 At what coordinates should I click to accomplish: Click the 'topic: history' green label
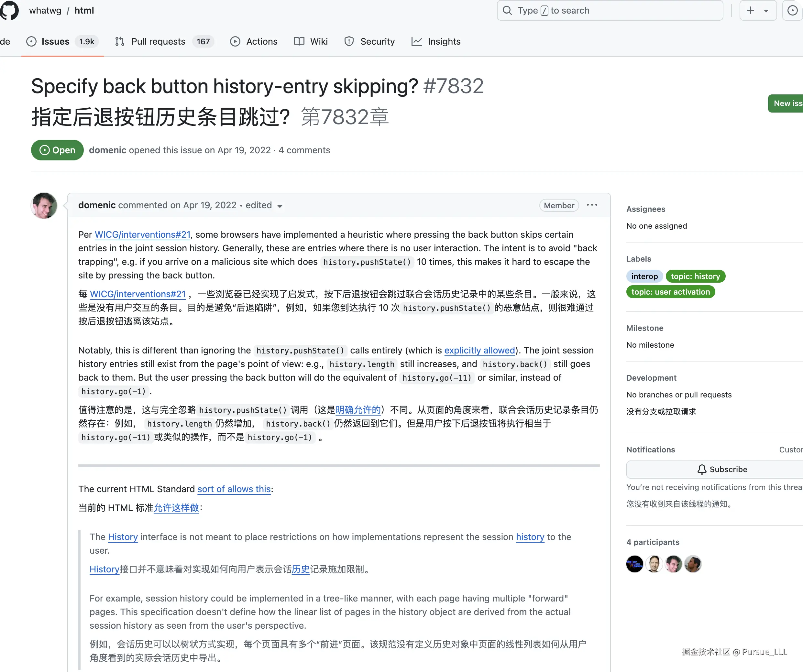[695, 276]
